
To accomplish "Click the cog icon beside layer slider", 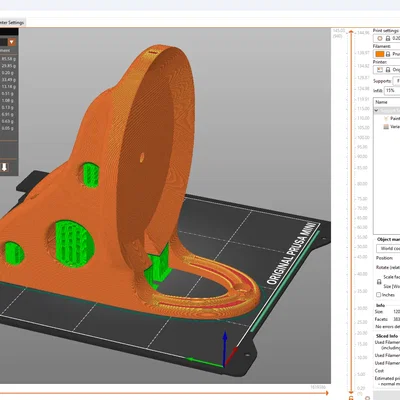I will [367, 398].
